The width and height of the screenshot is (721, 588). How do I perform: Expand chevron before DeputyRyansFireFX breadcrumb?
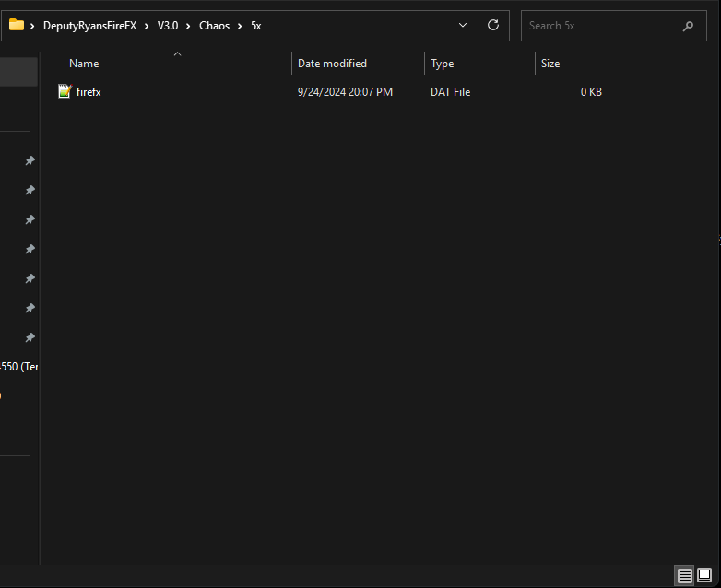tap(32, 26)
